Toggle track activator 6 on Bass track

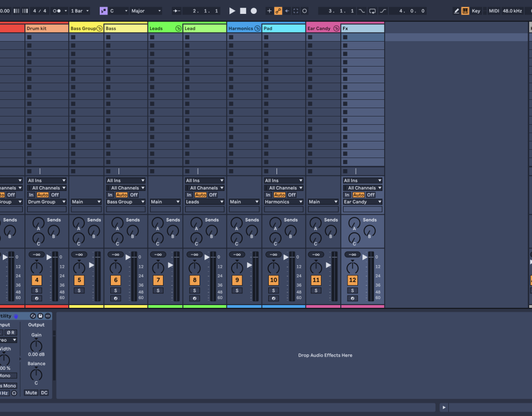(115, 280)
